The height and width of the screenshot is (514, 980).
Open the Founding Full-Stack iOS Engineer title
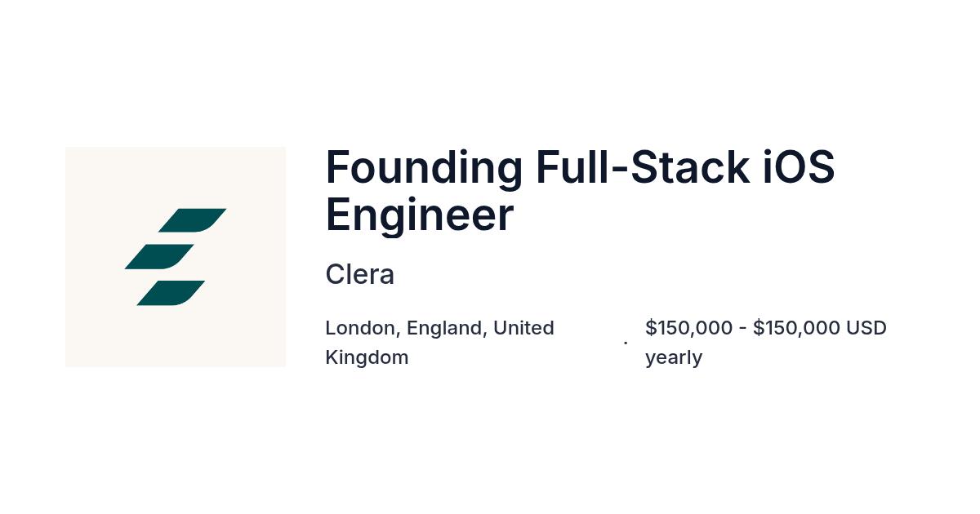point(580,191)
